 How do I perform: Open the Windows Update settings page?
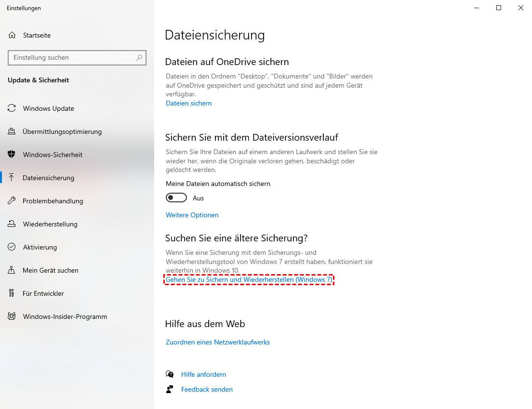pyautogui.click(x=48, y=108)
